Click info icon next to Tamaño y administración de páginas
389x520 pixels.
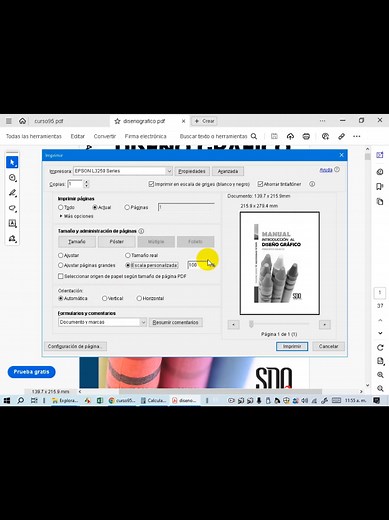click(141, 231)
